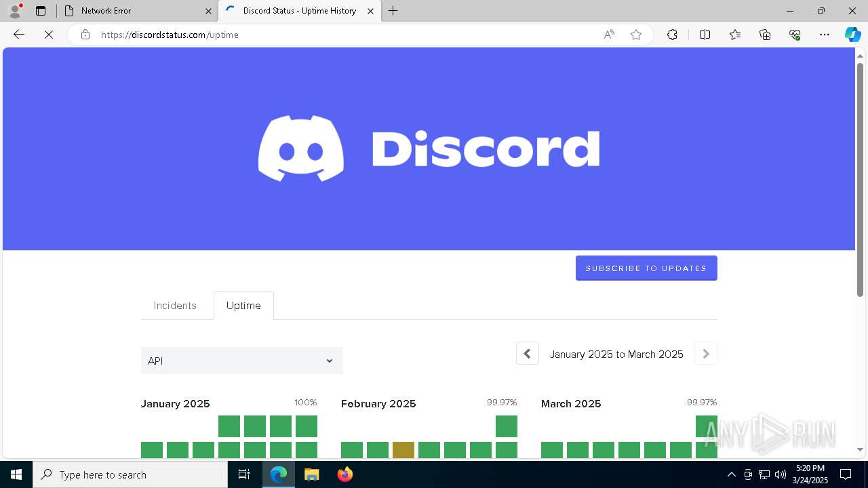Select the green day in February's top row
The height and width of the screenshot is (488, 868).
tap(507, 426)
